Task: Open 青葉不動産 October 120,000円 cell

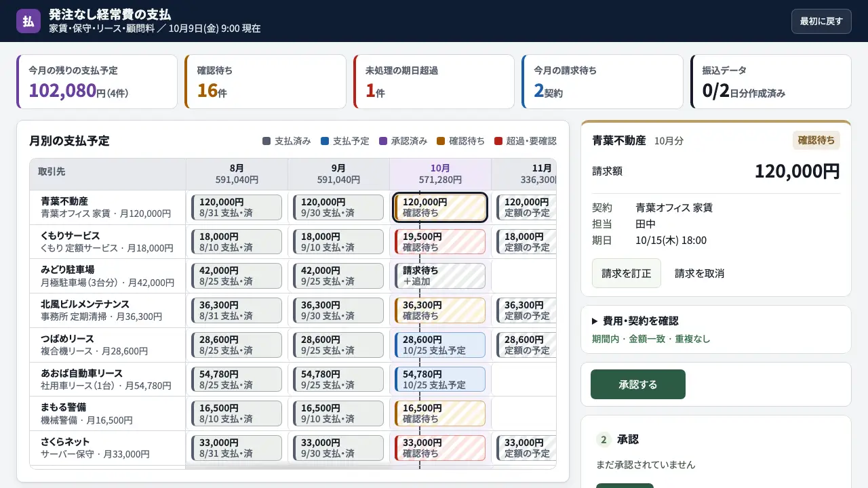Action: [440, 207]
